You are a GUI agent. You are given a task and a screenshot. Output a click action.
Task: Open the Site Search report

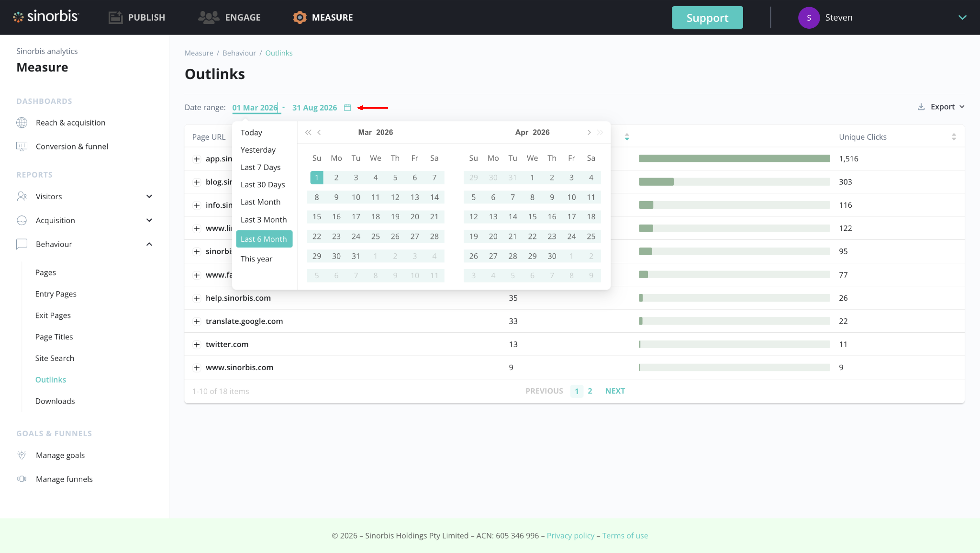55,358
